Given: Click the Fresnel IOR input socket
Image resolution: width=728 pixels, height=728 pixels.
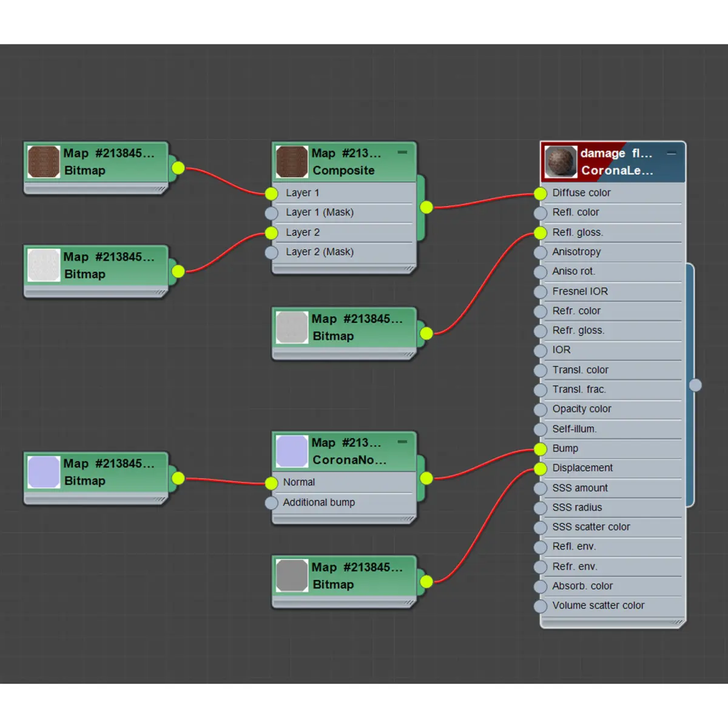Looking at the screenshot, I should pos(541,292).
